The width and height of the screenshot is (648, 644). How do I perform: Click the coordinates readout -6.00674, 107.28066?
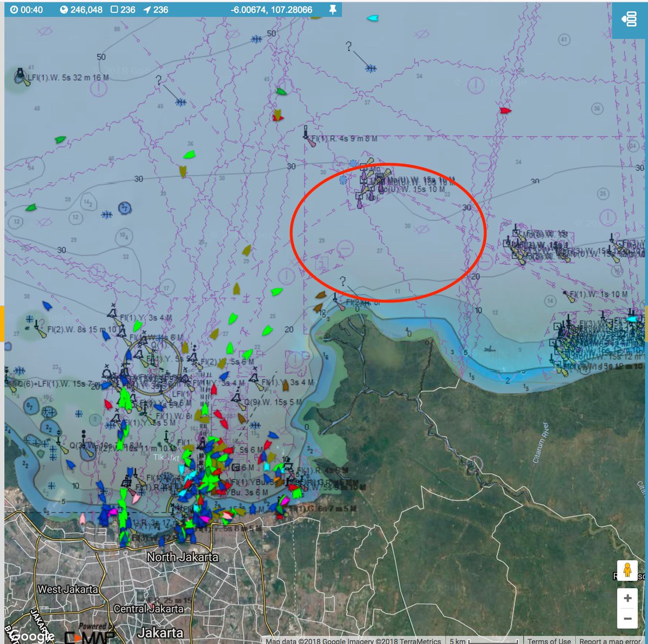coord(271,10)
